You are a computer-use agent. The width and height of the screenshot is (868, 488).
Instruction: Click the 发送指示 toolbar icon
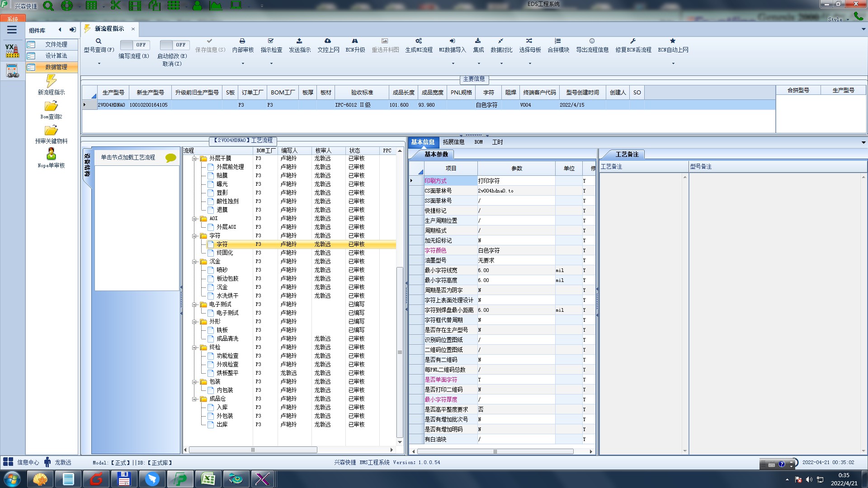299,41
